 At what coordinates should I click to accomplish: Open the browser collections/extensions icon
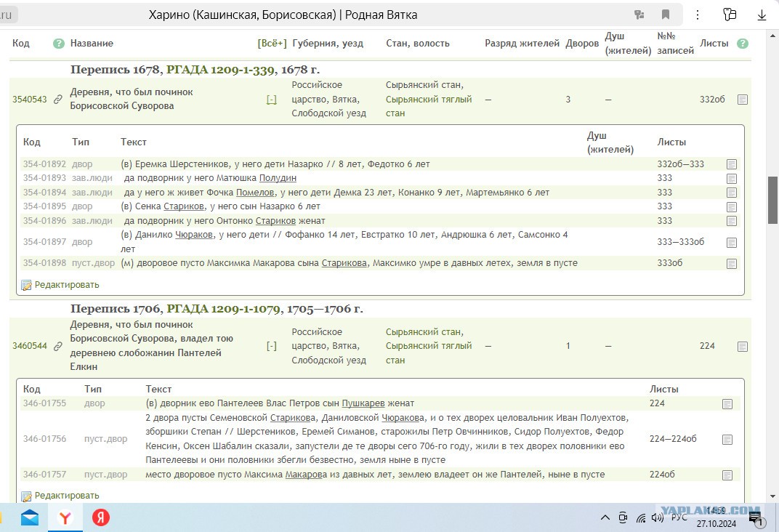730,15
